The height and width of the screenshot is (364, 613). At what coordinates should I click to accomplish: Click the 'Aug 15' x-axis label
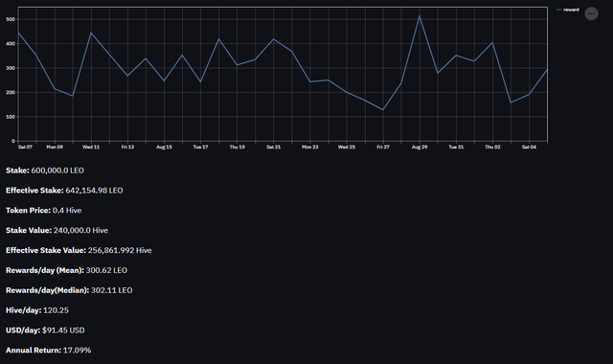tap(164, 147)
